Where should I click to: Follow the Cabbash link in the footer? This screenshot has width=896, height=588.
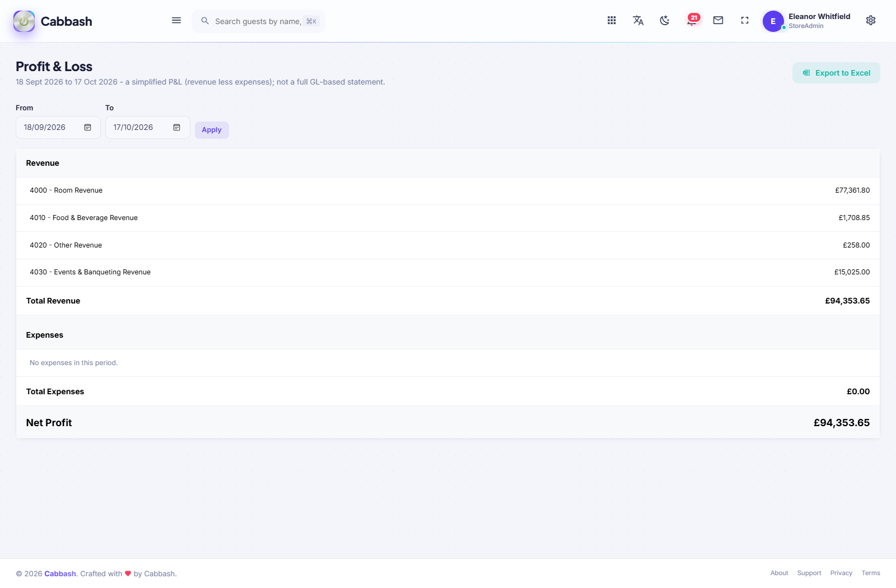60,573
